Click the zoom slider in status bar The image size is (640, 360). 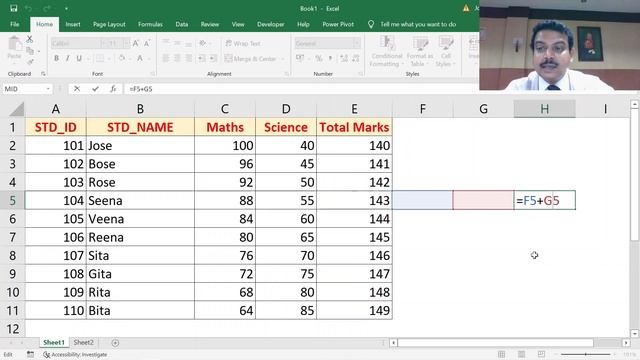coord(586,354)
